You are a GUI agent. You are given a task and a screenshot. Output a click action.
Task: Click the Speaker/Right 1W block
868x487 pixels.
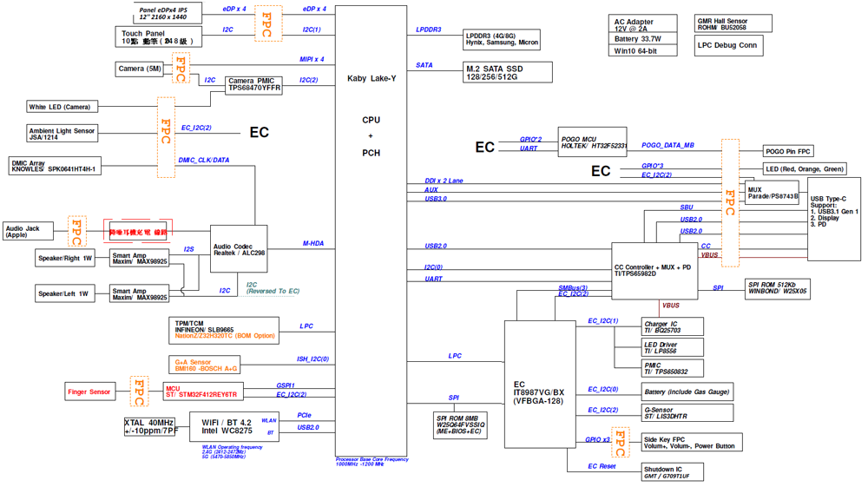[x=65, y=258]
